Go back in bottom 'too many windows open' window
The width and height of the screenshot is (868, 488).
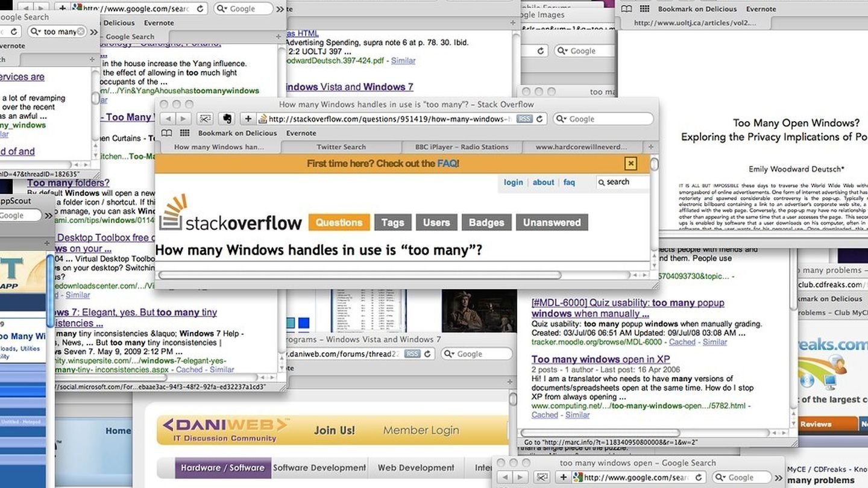coord(505,477)
